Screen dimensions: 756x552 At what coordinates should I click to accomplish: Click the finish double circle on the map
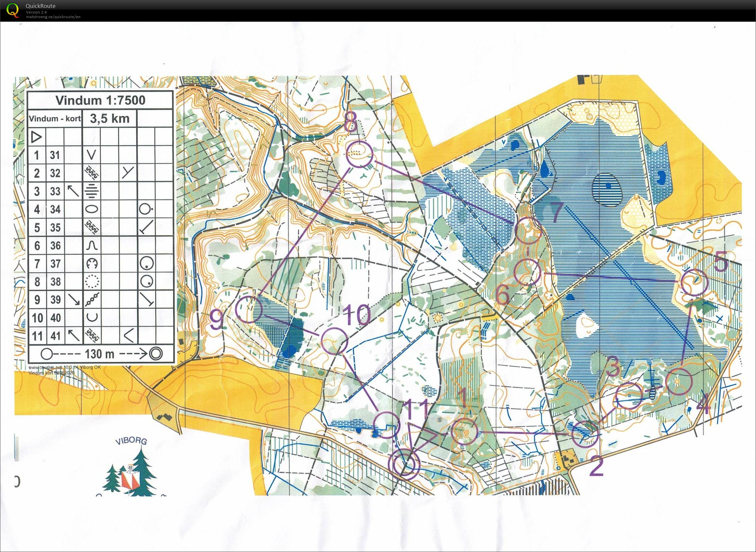coord(404,464)
